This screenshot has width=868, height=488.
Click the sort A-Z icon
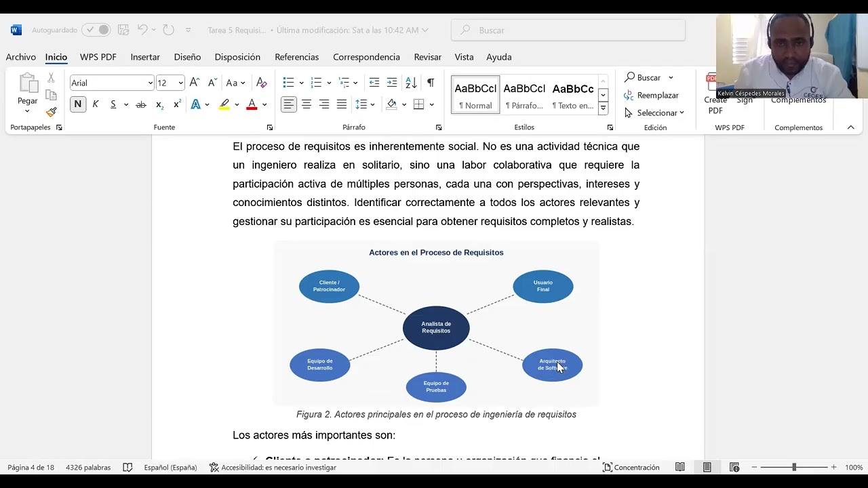pyautogui.click(x=411, y=83)
